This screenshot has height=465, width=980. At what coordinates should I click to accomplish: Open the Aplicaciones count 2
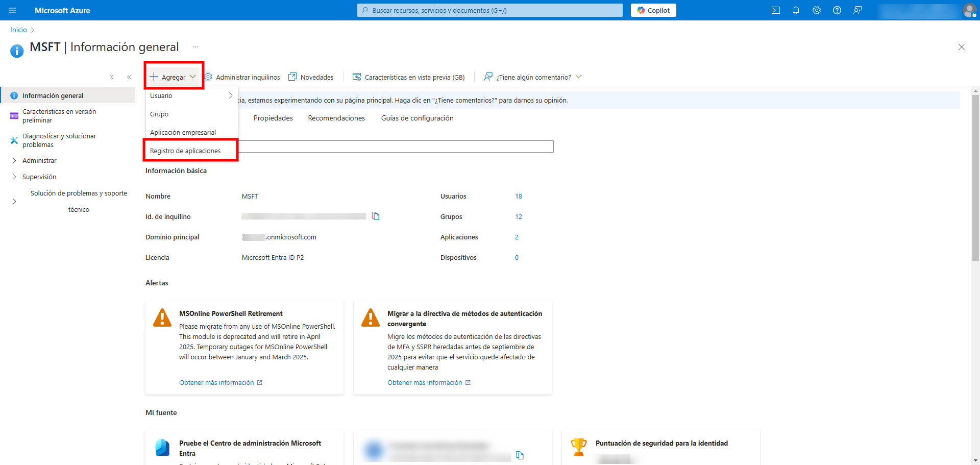(517, 237)
